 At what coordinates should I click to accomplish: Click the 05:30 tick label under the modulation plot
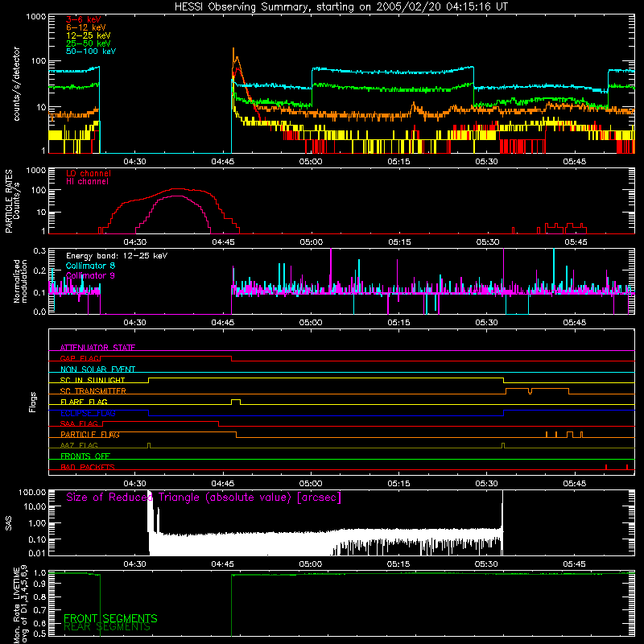487,323
